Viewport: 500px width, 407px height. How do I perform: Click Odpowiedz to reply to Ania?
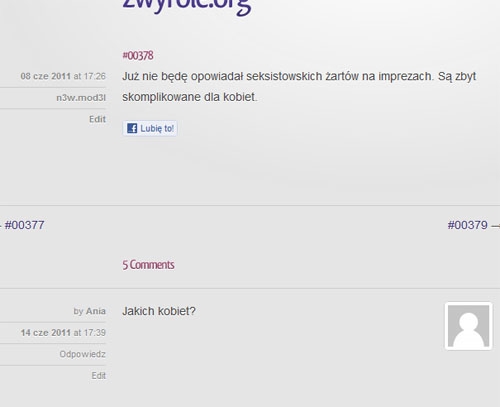[83, 354]
